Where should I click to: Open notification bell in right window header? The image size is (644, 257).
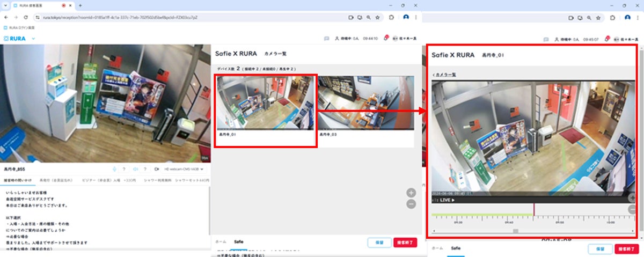pos(606,39)
